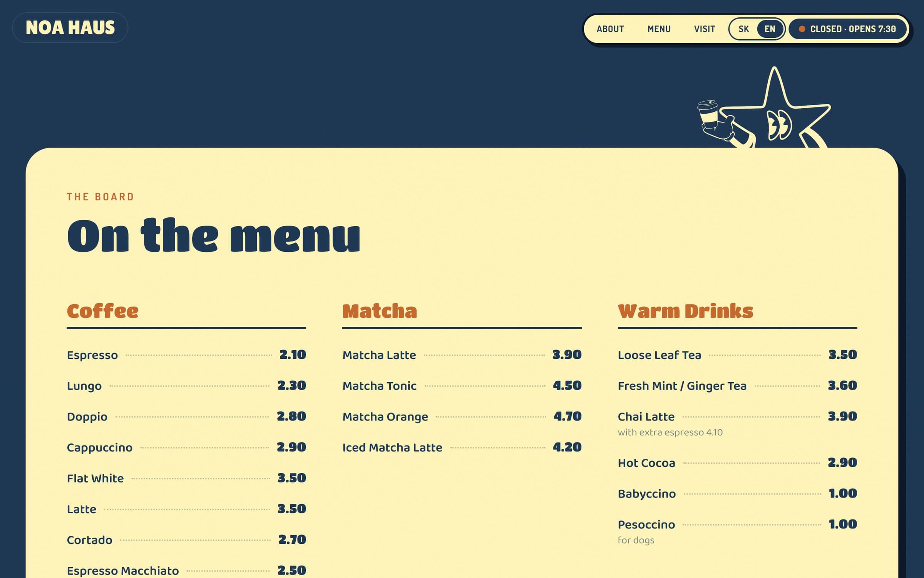The image size is (924, 578).
Task: Click the Matcha section heading
Action: pyautogui.click(x=380, y=311)
